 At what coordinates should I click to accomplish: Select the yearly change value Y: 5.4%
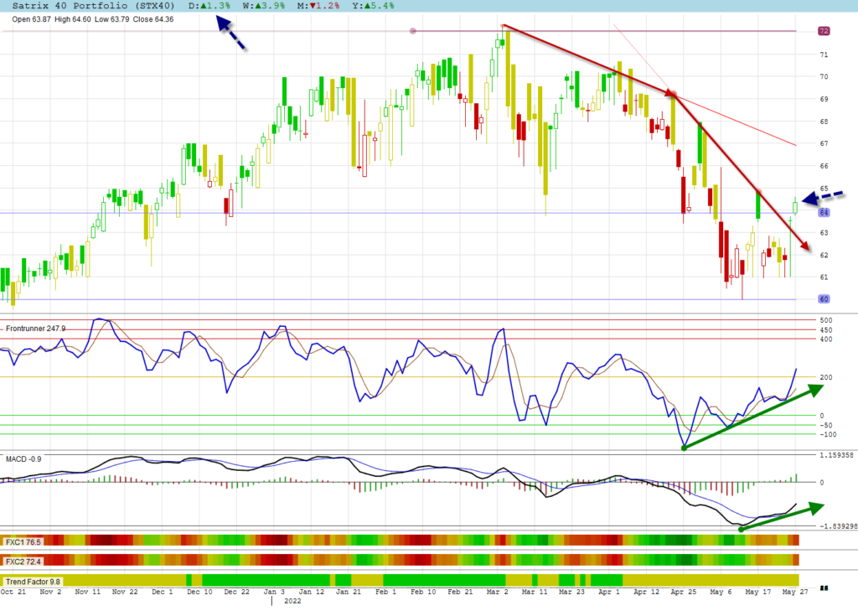coord(373,6)
